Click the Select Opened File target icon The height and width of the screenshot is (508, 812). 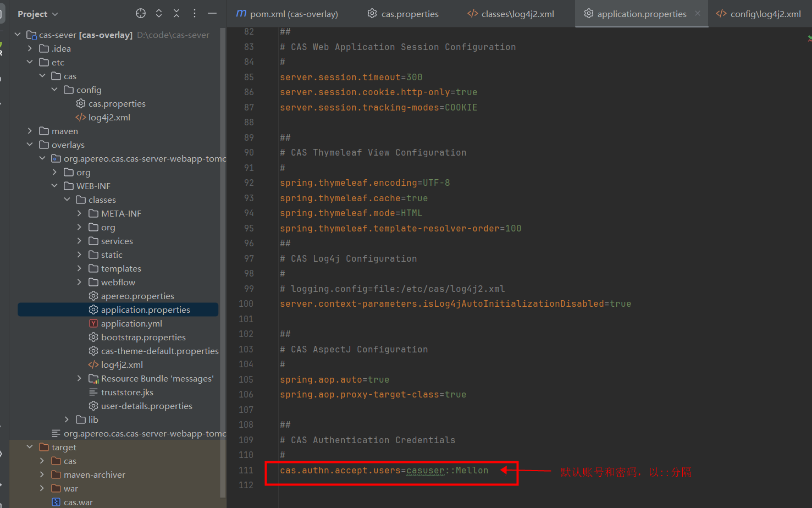click(141, 14)
